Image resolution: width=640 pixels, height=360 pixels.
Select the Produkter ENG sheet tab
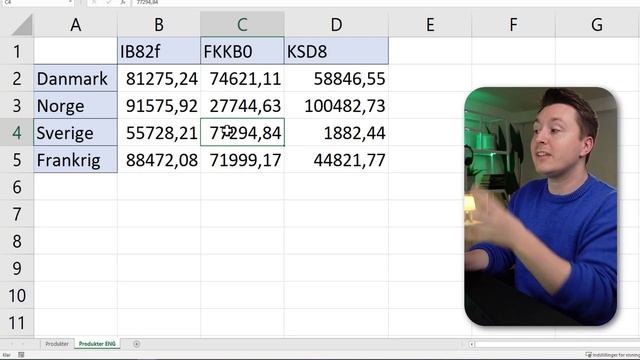pyautogui.click(x=97, y=344)
